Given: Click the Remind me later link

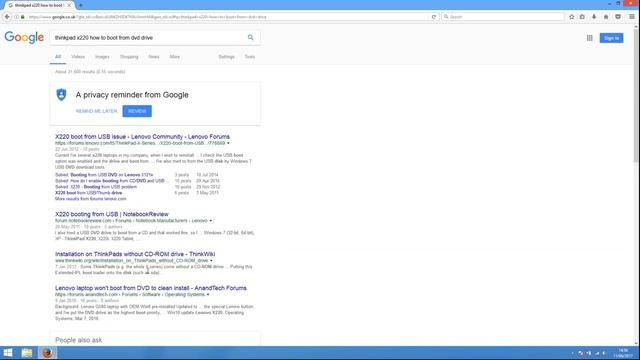Looking at the screenshot, I should point(96,111).
